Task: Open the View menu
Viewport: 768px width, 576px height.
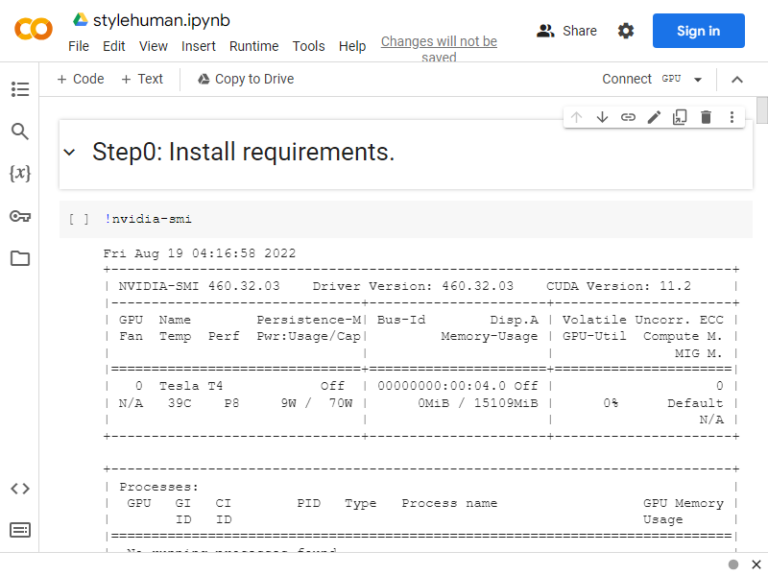Action: click(x=153, y=46)
